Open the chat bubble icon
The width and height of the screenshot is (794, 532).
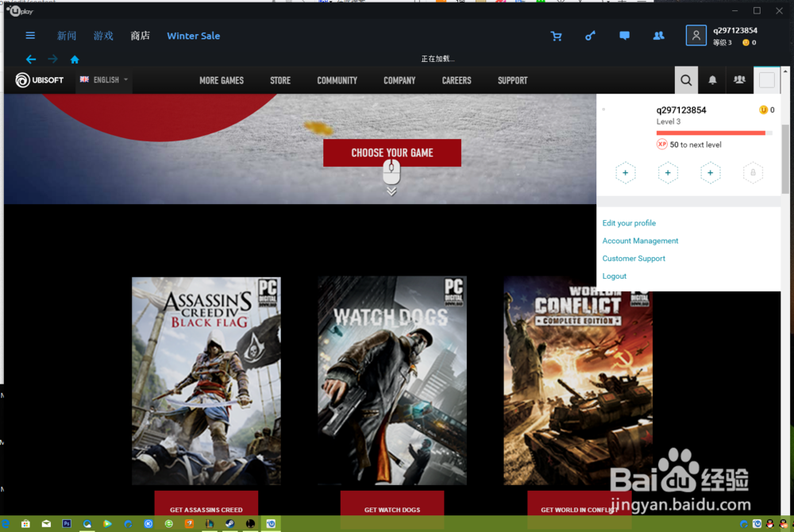(624, 36)
